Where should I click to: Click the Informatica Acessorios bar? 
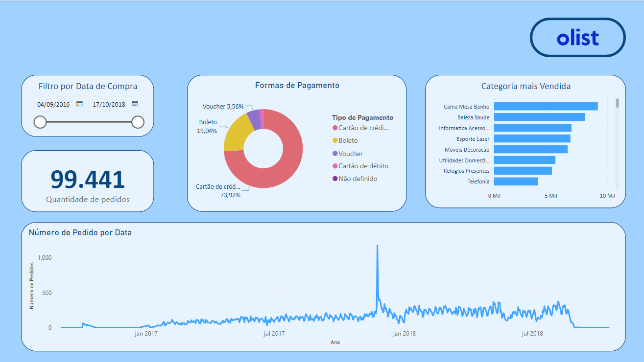(532, 128)
